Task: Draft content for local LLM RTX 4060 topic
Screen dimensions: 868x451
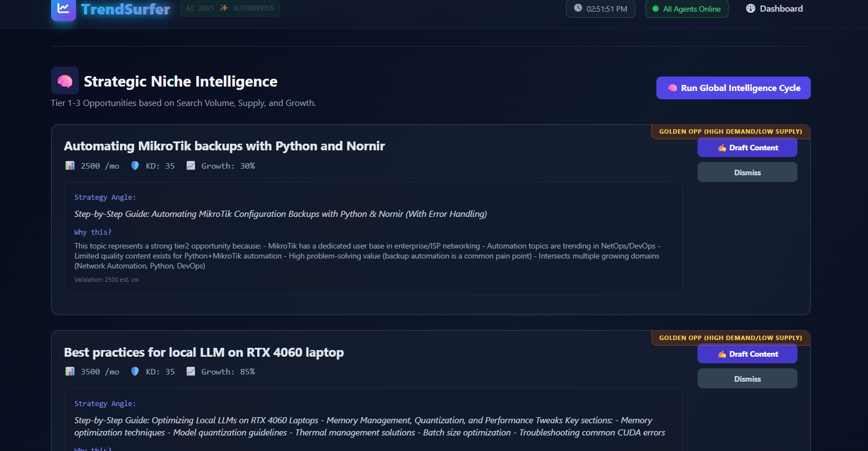Action: click(x=747, y=354)
